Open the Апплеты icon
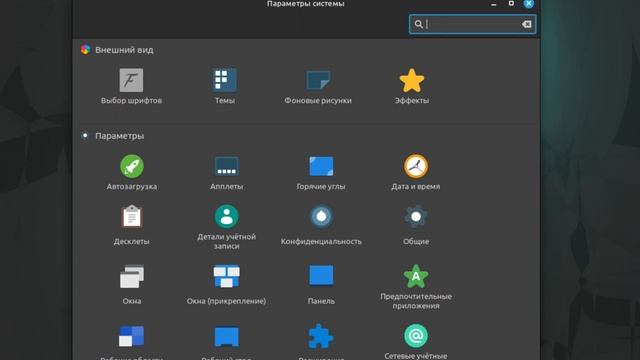Viewport: 640px width, 360px height. coord(226,166)
